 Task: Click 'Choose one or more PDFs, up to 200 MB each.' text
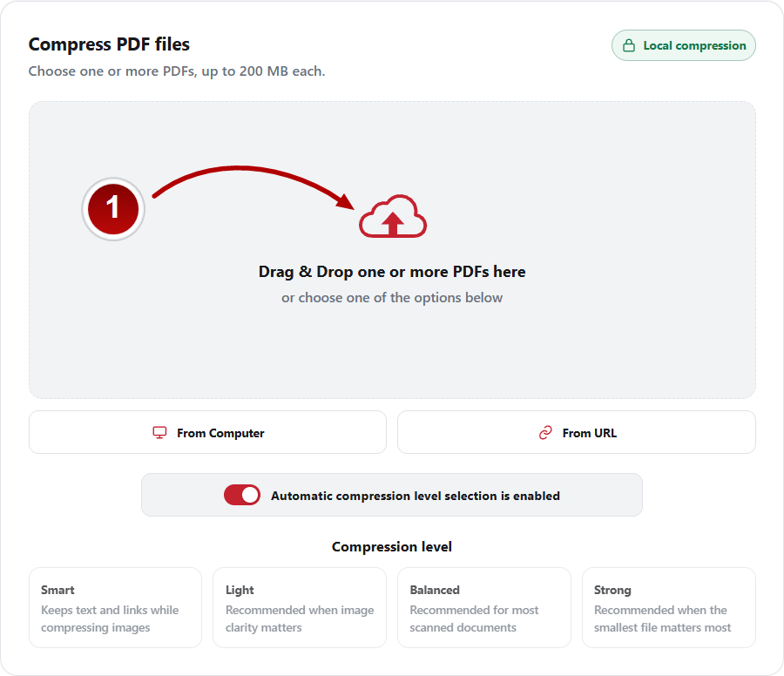pos(177,71)
